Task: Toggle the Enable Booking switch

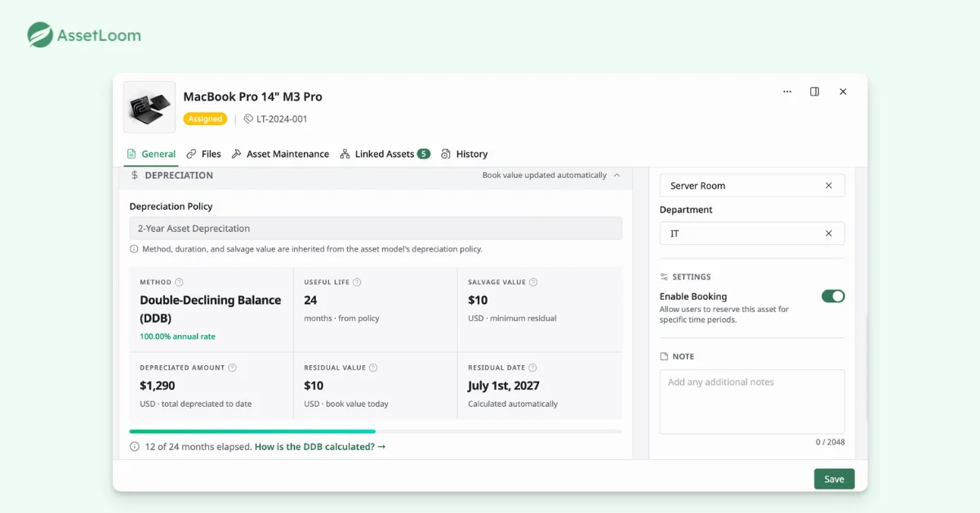Action: click(833, 297)
